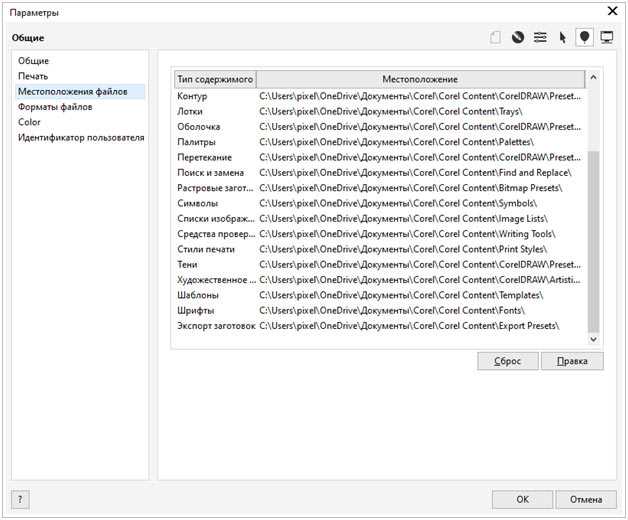The width and height of the screenshot is (628, 520).
Task: Go to Идентификатор пользователя section
Action: 81,137
